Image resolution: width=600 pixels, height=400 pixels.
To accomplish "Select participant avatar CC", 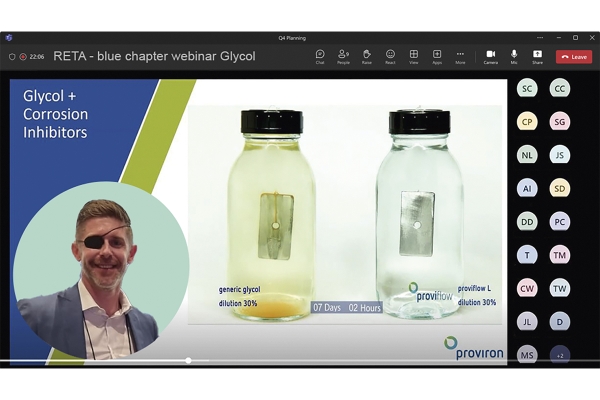I will click(x=559, y=89).
